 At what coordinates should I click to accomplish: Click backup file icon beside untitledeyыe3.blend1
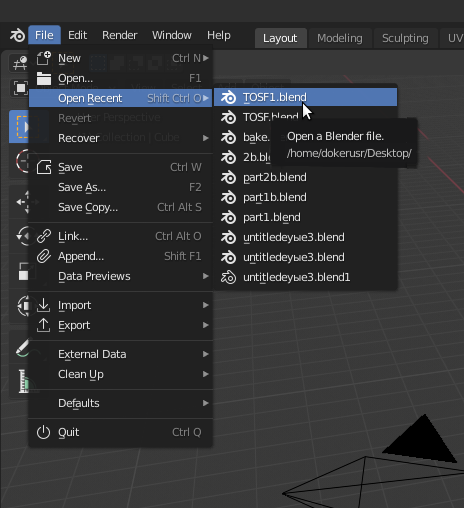228,277
